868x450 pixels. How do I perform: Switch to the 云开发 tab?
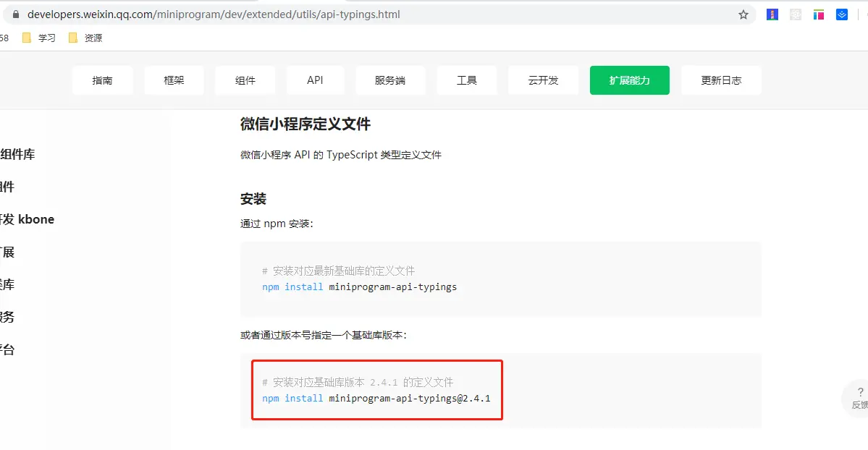(x=543, y=80)
